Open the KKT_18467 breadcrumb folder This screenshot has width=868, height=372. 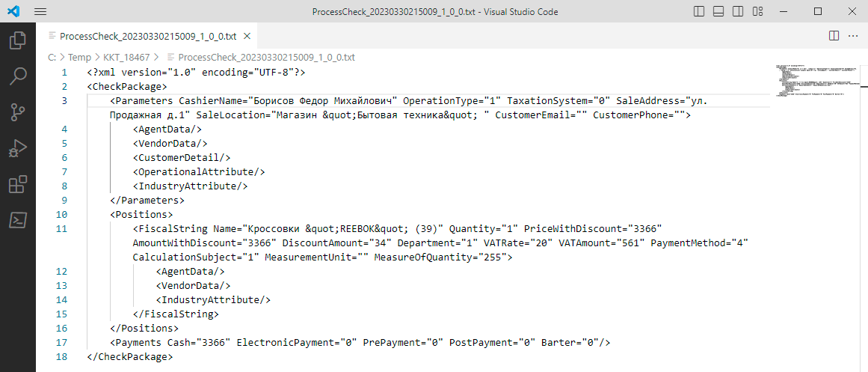click(x=127, y=57)
